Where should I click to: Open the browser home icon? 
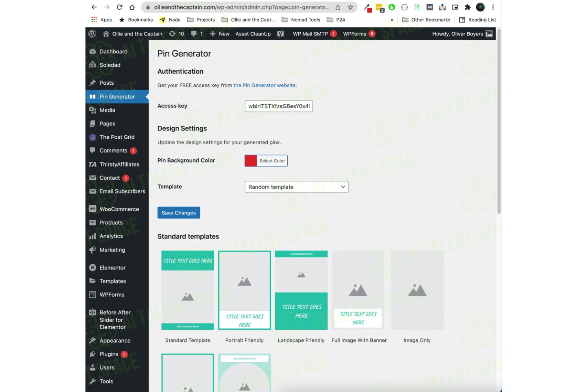click(132, 7)
